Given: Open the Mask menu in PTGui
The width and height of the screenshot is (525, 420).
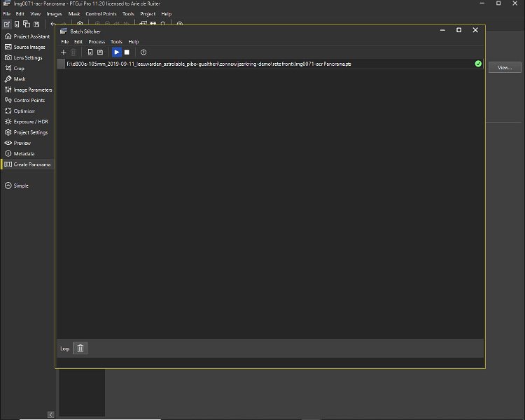Looking at the screenshot, I should (x=74, y=13).
